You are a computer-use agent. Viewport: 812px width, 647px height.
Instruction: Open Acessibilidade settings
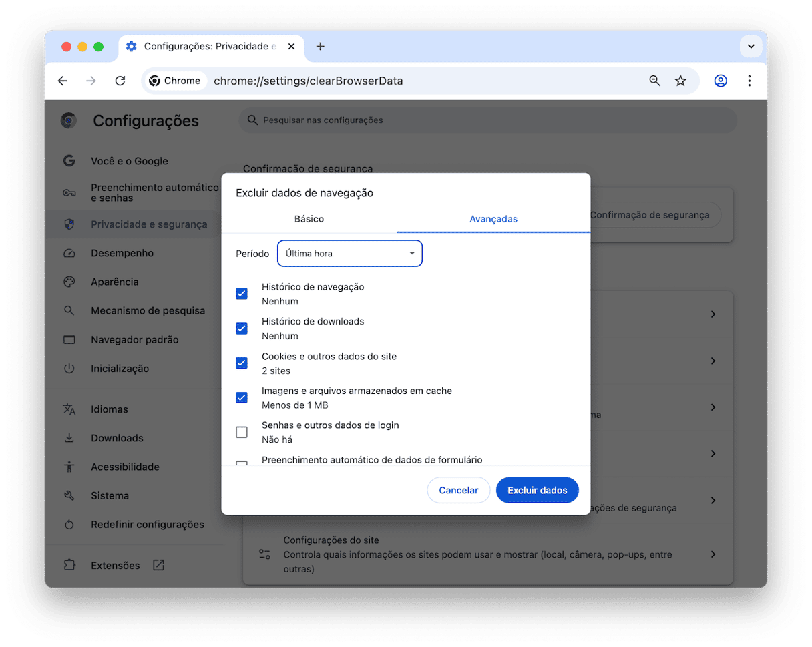coord(126,467)
